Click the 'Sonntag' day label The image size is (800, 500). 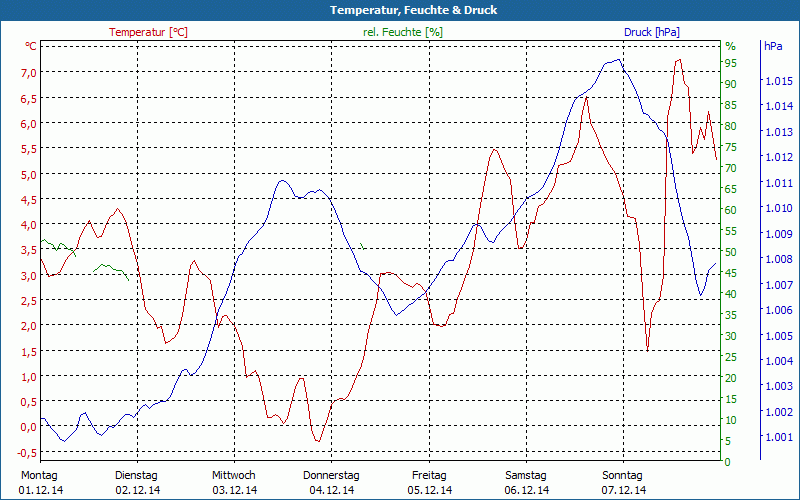(x=622, y=476)
